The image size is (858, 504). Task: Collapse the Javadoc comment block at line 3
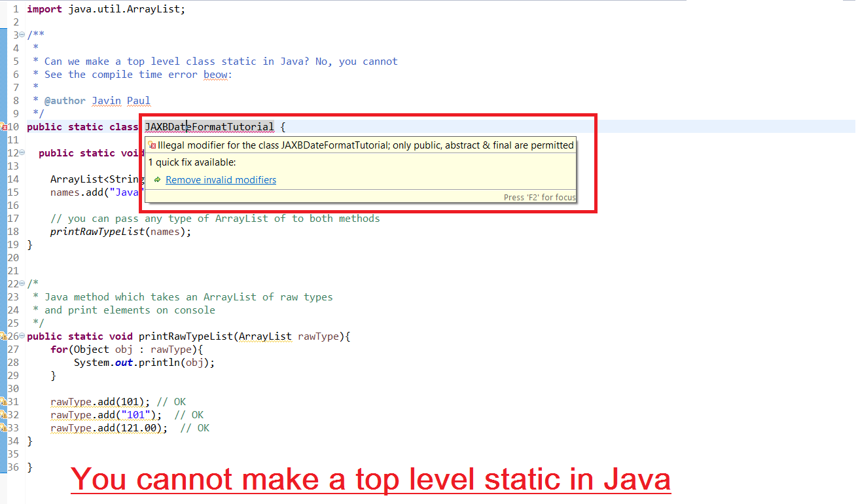tap(22, 35)
